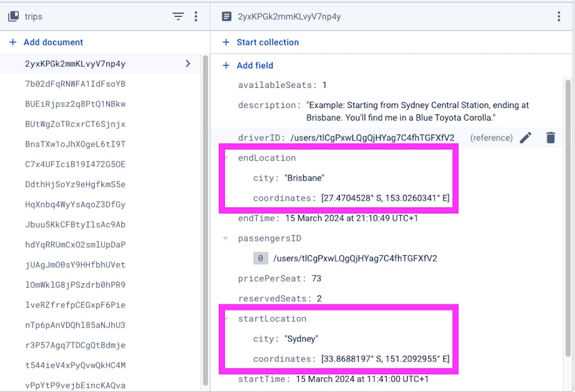
Task: Click the pencil edit icon for driverID
Action: [526, 137]
